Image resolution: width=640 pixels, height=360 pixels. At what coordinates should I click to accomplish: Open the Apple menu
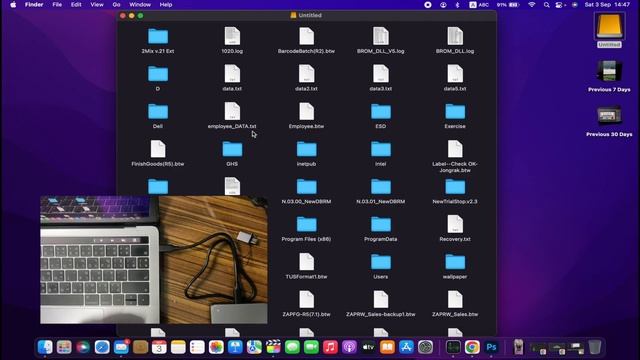click(13, 5)
